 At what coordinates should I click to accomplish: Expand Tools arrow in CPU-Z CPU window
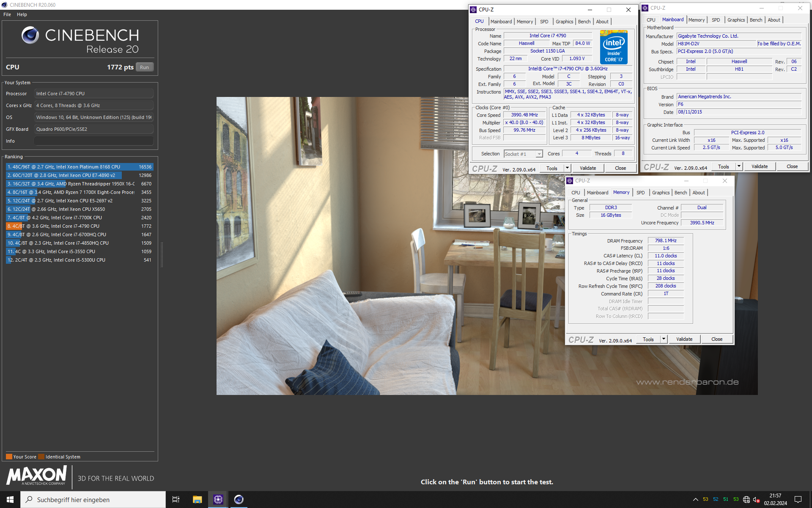point(567,168)
